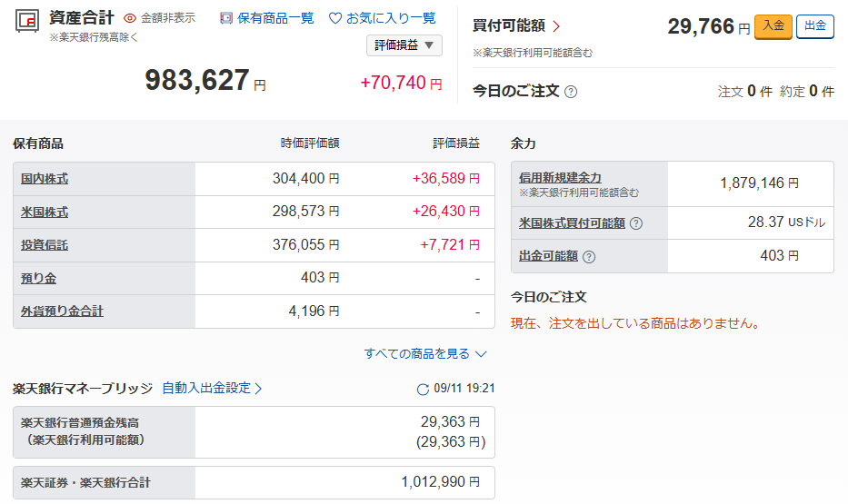The width and height of the screenshot is (848, 504).
Task: Click the 出金 button
Action: coord(815,26)
